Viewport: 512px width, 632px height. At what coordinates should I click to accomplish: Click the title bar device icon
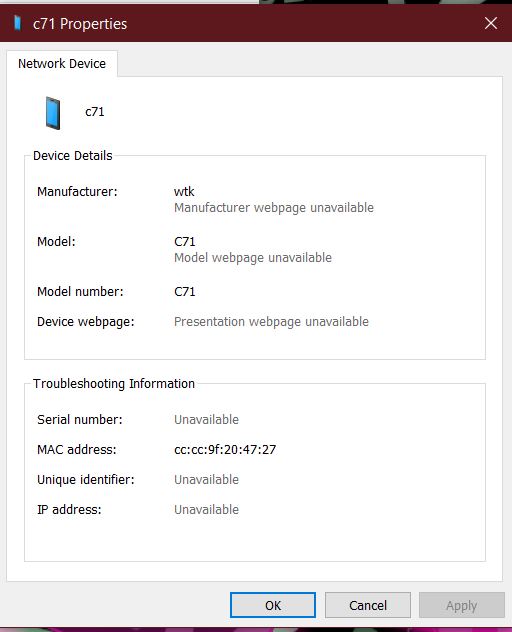click(x=17, y=23)
